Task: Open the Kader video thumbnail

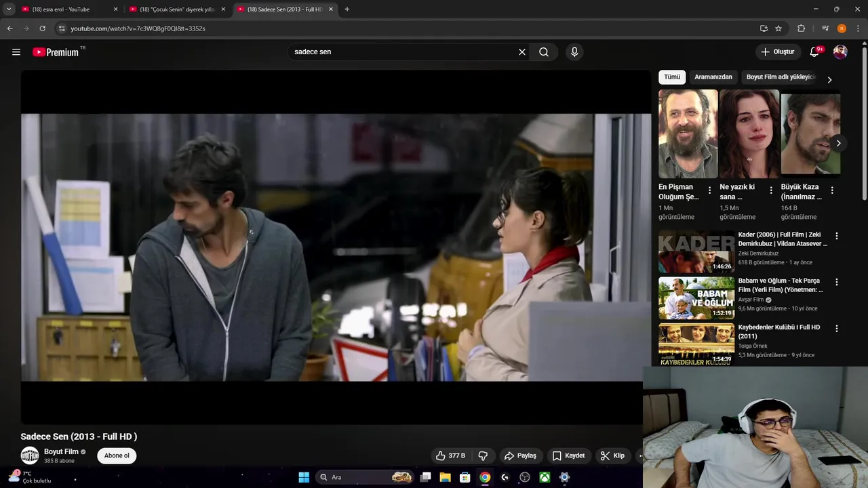Action: [x=696, y=251]
